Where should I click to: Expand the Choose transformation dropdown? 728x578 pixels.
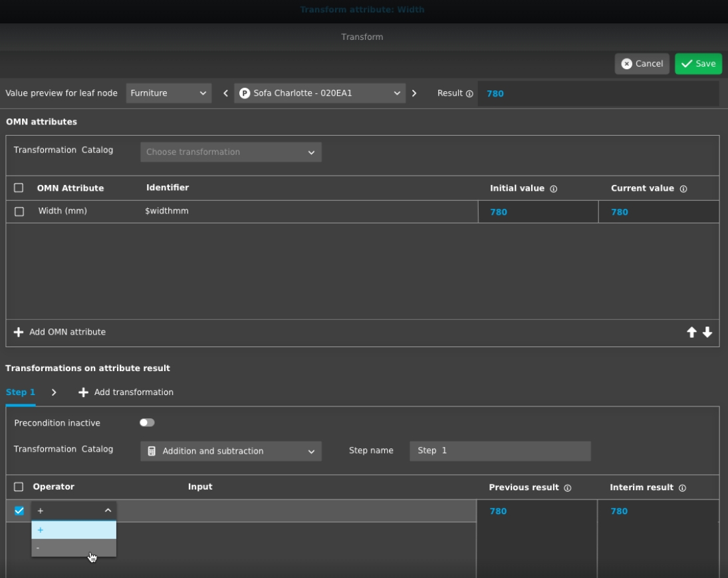pos(231,152)
